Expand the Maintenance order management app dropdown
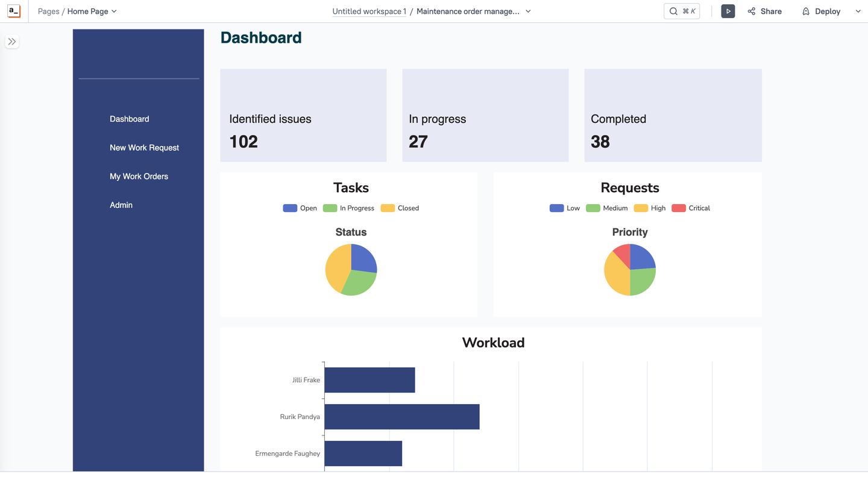 [x=527, y=11]
